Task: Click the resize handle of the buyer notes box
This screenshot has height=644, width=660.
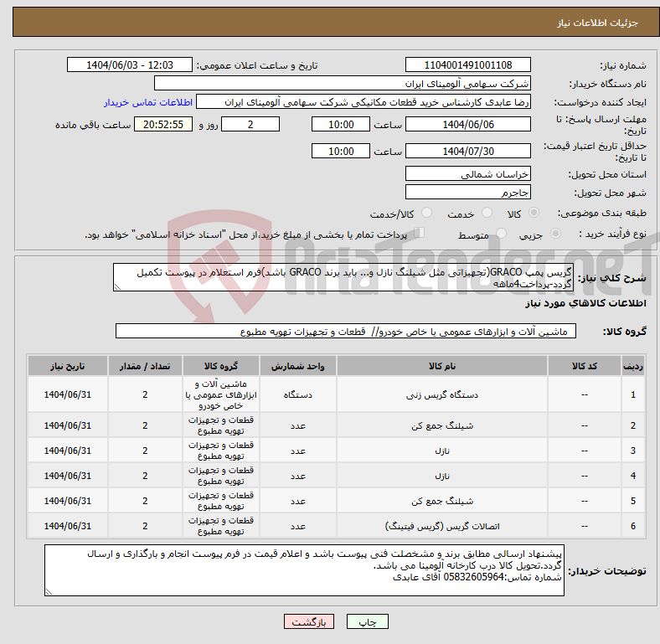Action: tap(49, 591)
